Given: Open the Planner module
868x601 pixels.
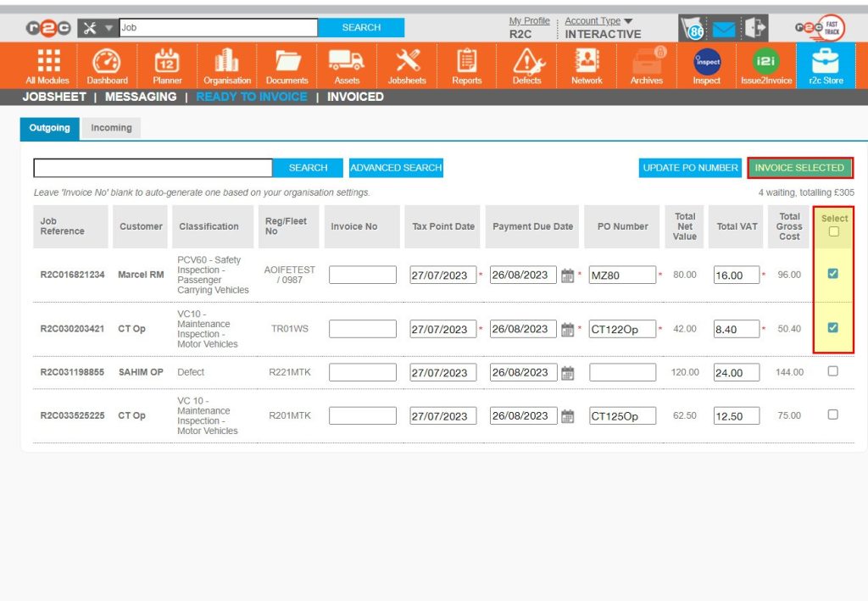Looking at the screenshot, I should 166,66.
